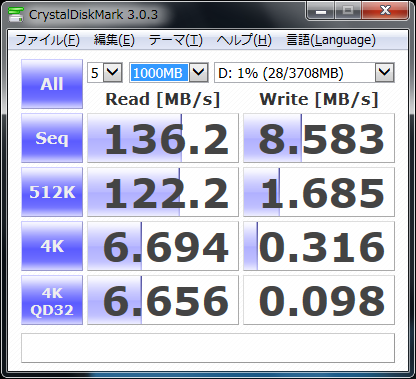Start the 4K QD32 benchmark test
Viewport: 416px width, 379px height.
tap(52, 300)
